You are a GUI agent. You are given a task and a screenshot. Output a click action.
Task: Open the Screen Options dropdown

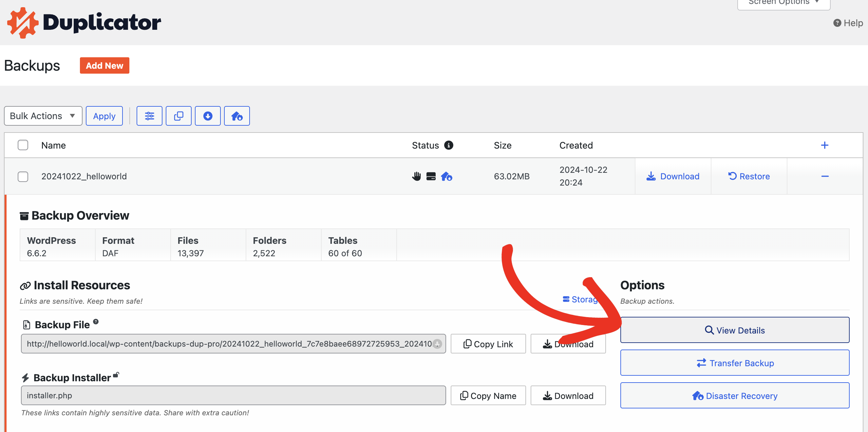(x=784, y=3)
